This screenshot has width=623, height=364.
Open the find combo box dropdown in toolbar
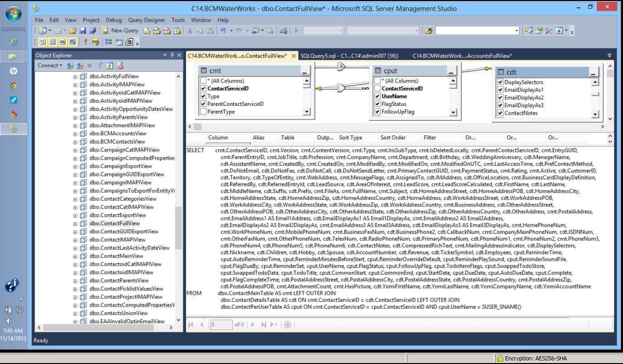[516, 31]
